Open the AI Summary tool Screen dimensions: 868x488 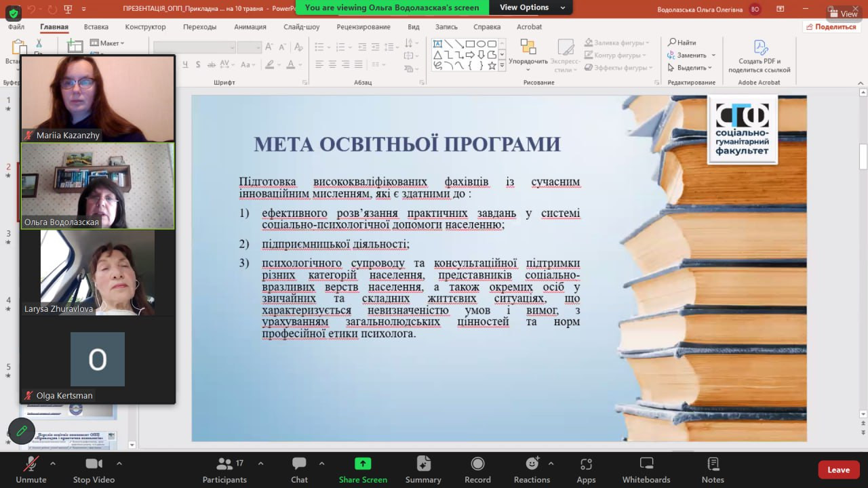423,470
